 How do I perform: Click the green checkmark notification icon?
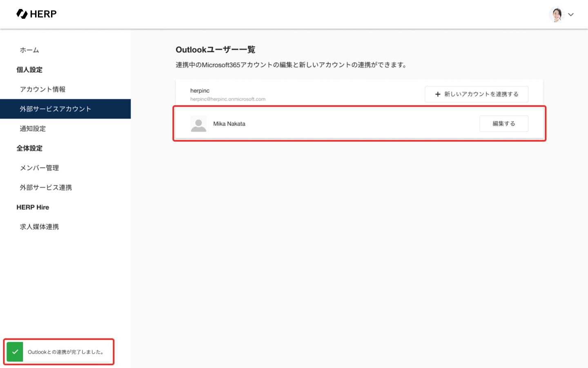click(x=15, y=352)
